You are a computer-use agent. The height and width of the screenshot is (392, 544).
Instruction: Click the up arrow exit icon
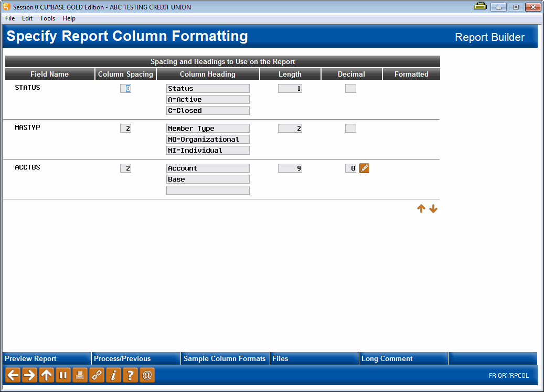[46, 375]
